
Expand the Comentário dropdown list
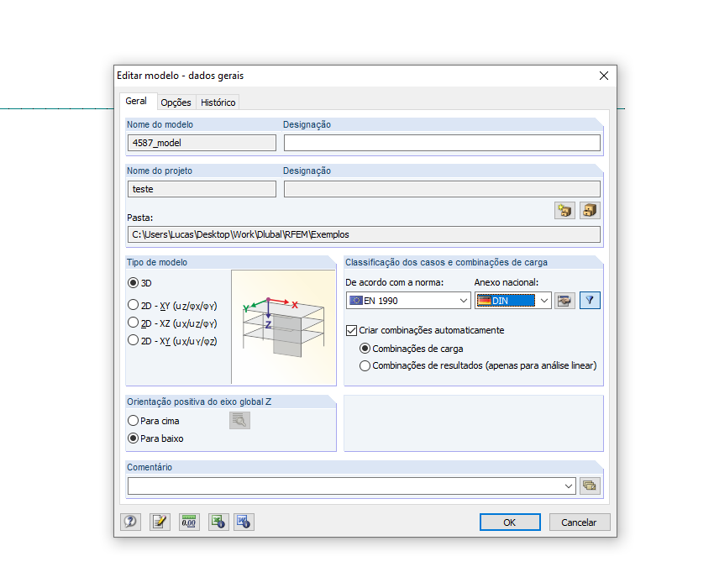tap(569, 486)
